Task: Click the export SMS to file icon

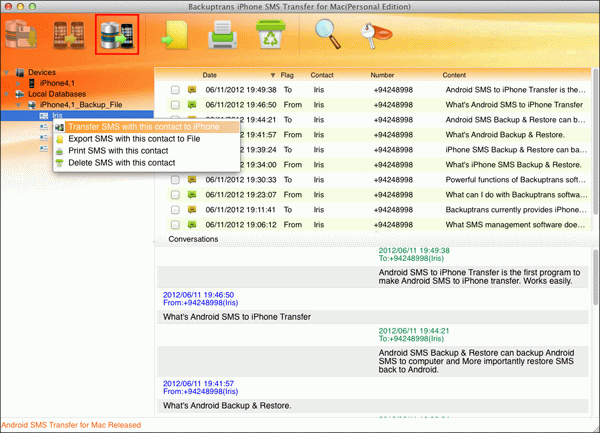Action: click(175, 35)
